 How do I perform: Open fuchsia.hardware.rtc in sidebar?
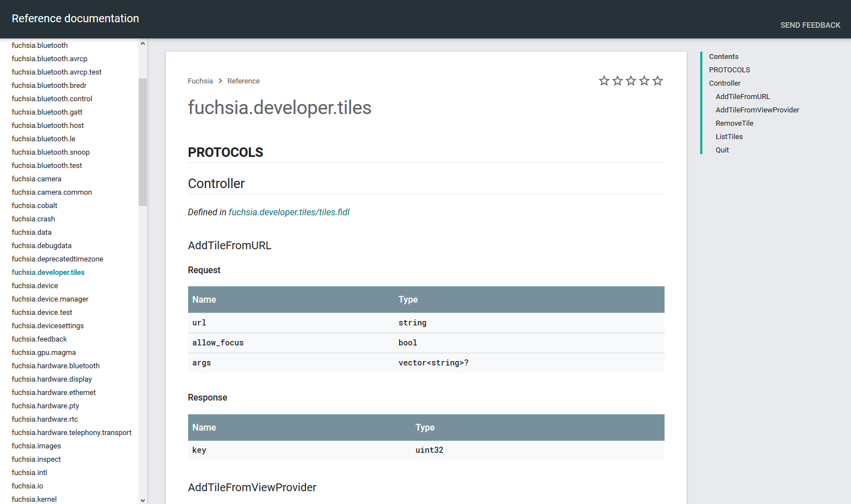point(45,419)
